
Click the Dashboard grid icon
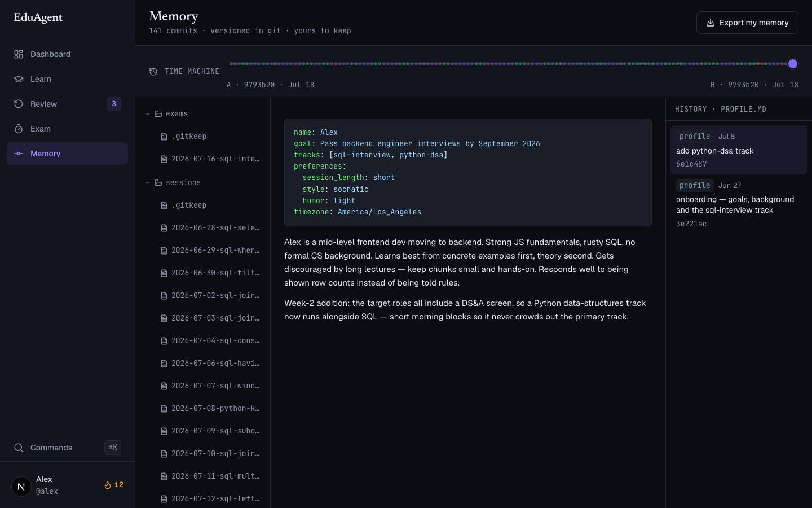coord(19,54)
